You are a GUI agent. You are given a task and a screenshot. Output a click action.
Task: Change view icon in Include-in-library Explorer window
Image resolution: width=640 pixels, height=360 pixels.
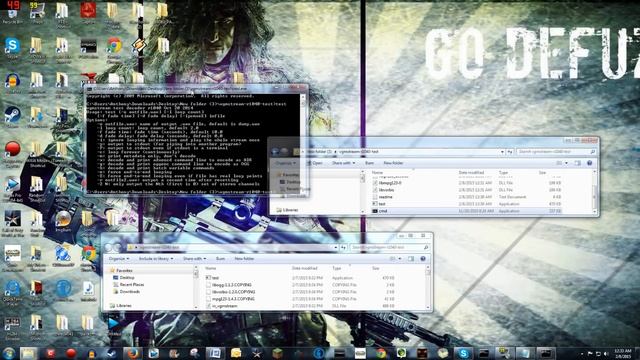(x=393, y=259)
